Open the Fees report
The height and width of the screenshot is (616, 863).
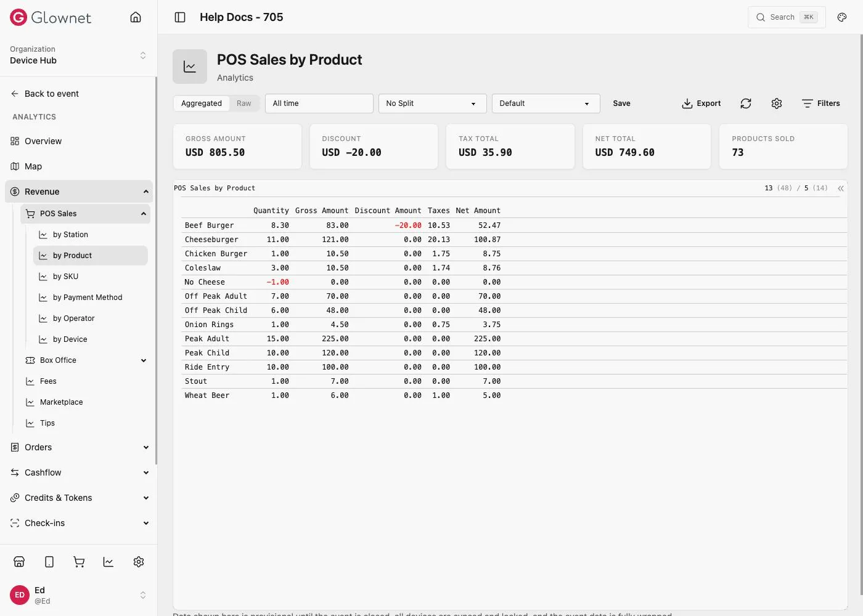click(x=86, y=381)
